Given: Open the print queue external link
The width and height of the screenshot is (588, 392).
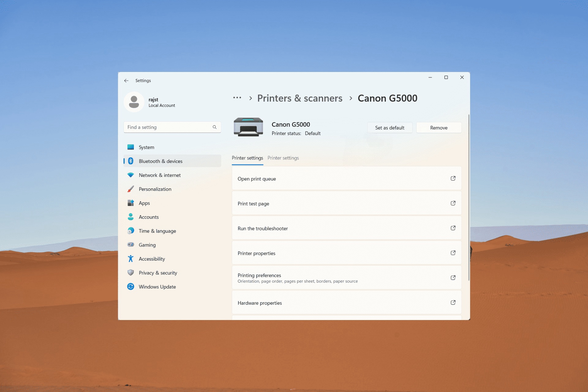Looking at the screenshot, I should pos(453,179).
